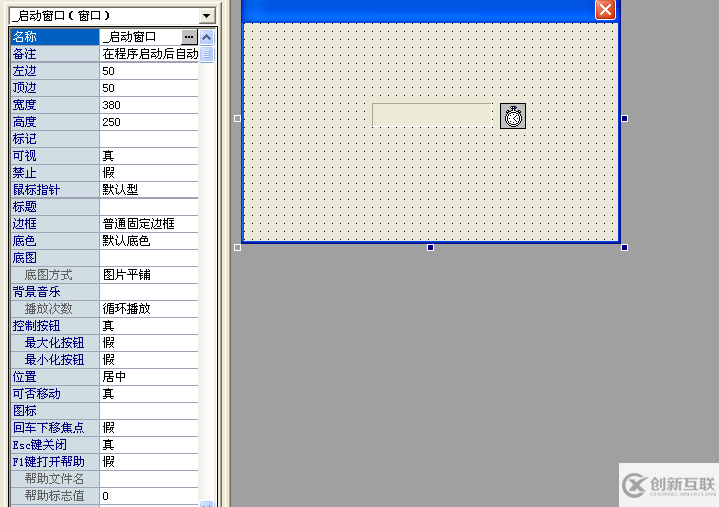
Task: Click the clock timer component on form
Action: pyautogui.click(x=513, y=116)
